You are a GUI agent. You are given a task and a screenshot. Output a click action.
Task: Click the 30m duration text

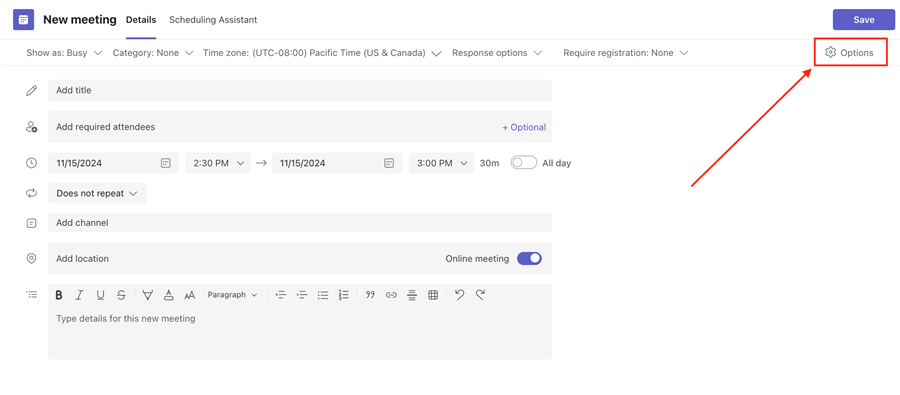(489, 163)
